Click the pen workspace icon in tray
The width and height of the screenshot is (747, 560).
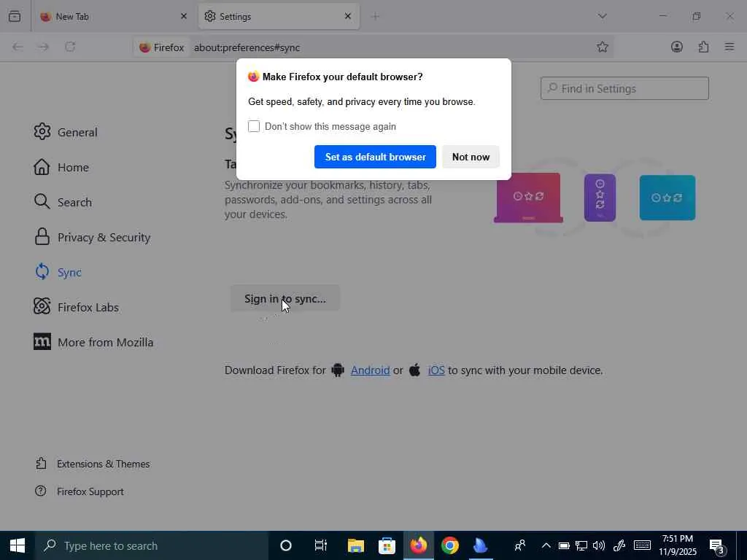click(619, 545)
